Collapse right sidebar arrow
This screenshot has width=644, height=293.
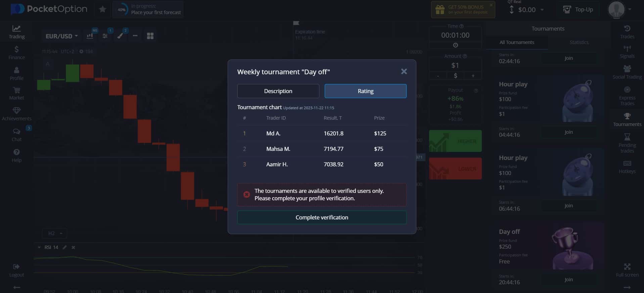point(627,287)
